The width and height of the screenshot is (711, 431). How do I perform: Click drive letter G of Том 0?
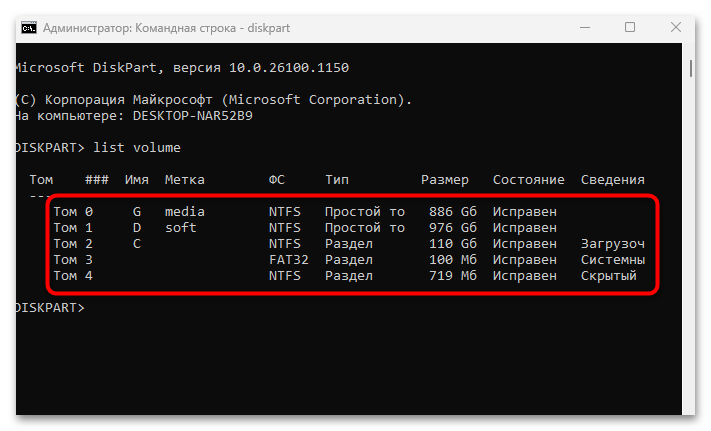[136, 212]
